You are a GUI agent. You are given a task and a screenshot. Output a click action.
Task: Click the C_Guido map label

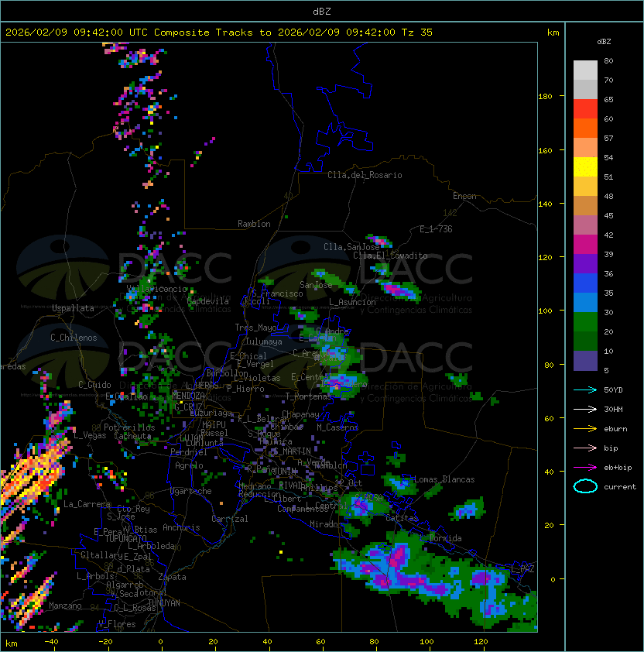(x=94, y=385)
